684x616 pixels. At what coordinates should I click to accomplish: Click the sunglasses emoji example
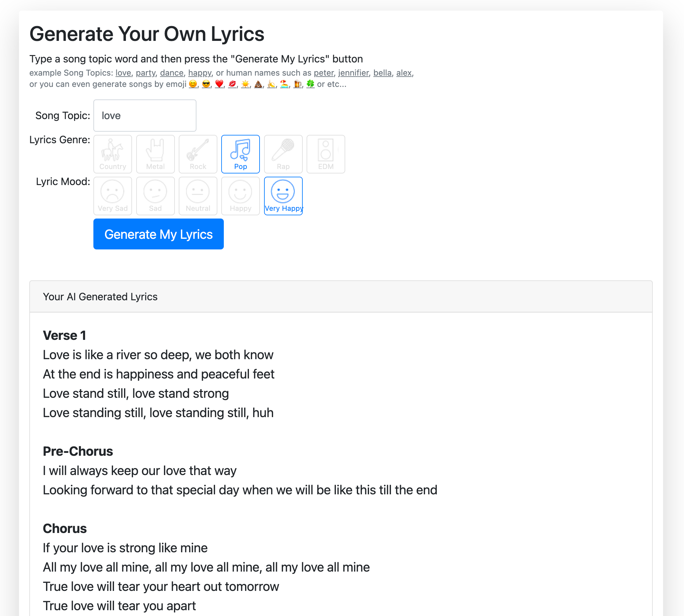click(x=206, y=84)
